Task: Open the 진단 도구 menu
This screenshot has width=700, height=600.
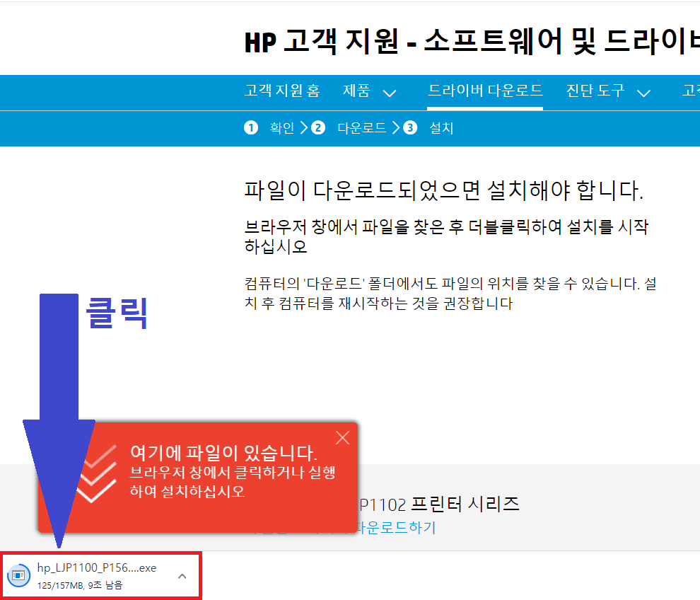Action: [595, 91]
